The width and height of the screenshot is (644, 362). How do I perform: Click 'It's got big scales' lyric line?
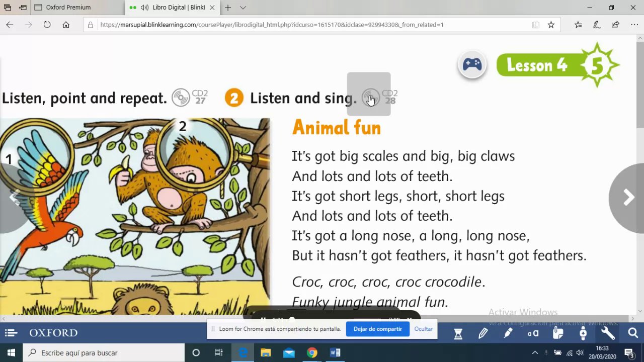click(x=403, y=156)
